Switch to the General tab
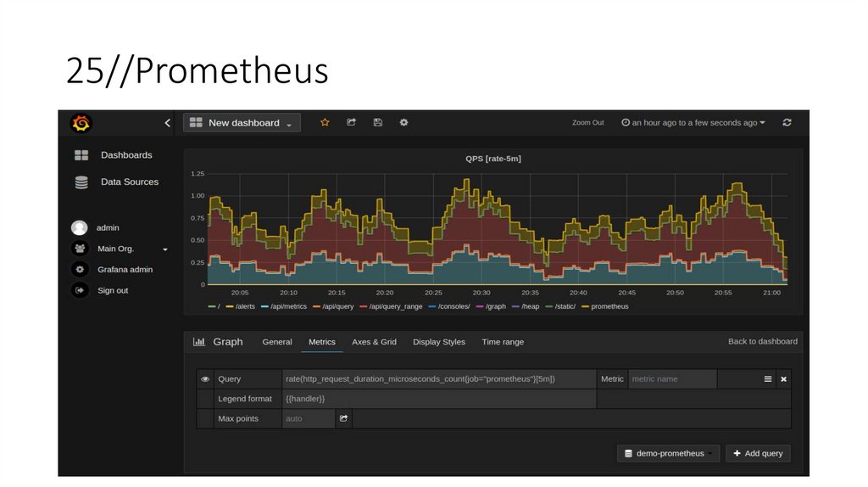868x487 pixels. (277, 342)
